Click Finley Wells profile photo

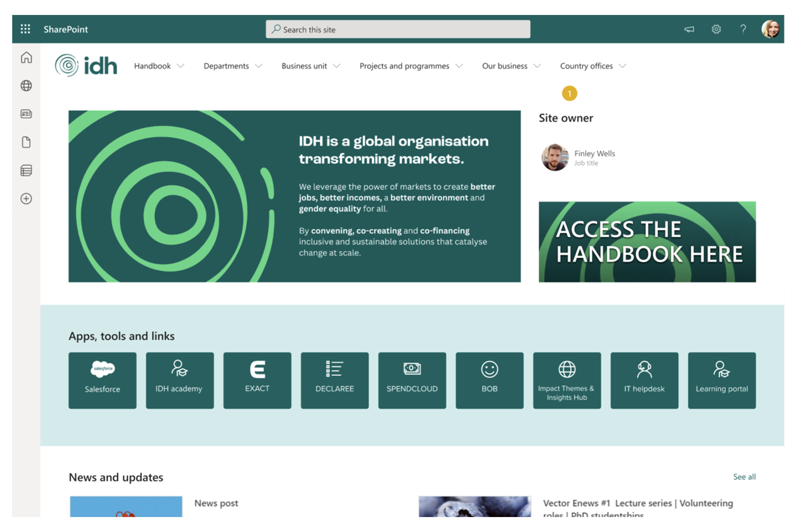(555, 158)
